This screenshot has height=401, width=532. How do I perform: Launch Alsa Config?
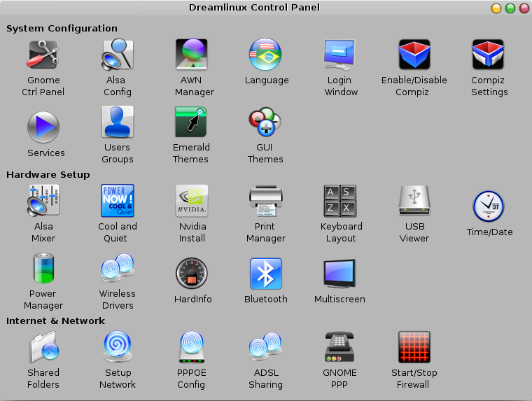point(118,55)
